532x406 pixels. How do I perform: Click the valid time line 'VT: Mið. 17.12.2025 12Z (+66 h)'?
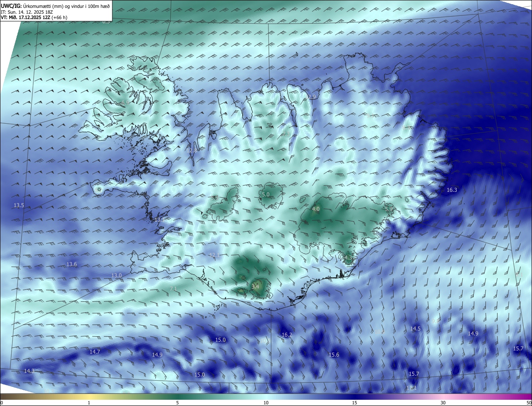pyautogui.click(x=34, y=17)
